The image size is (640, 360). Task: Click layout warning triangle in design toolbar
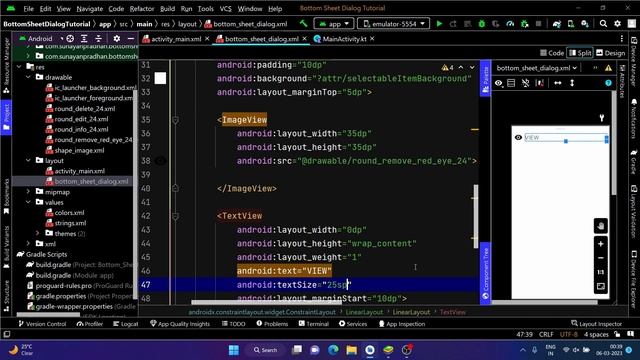point(608,68)
